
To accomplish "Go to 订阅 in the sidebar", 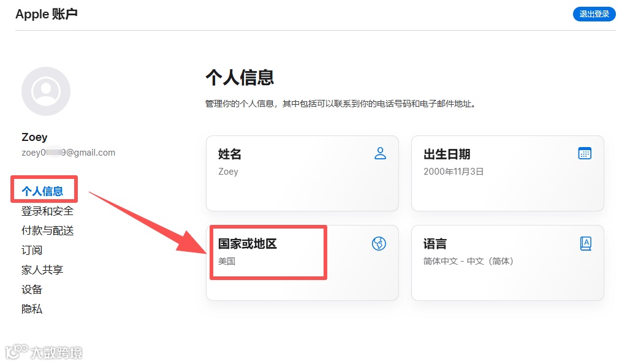I will coord(32,250).
